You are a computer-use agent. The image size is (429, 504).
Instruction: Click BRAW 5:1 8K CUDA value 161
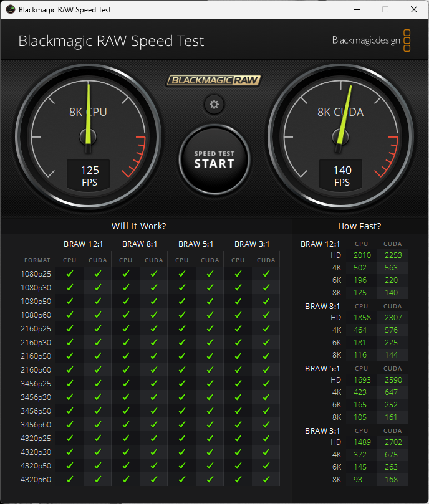click(391, 417)
